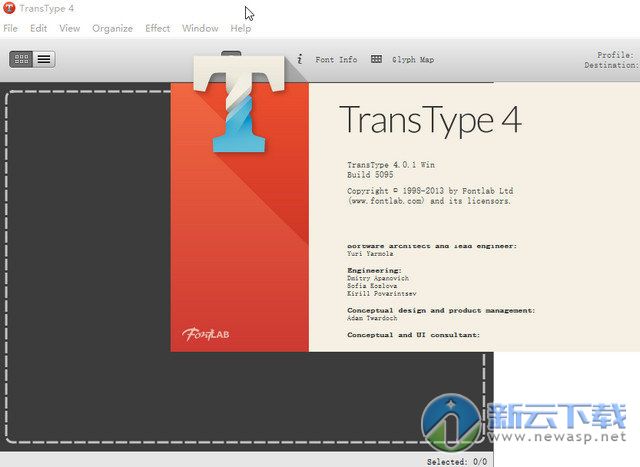The image size is (640, 467).
Task: Click the big T logo in splash
Action: click(x=239, y=104)
